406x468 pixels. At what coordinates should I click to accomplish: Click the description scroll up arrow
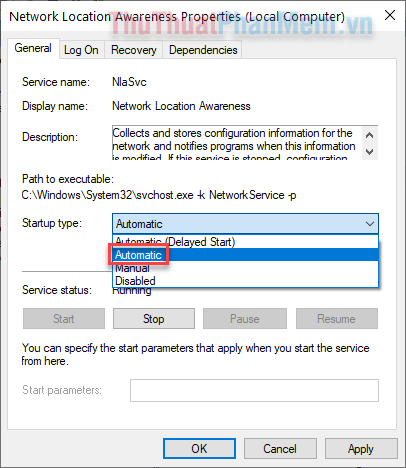[369, 135]
